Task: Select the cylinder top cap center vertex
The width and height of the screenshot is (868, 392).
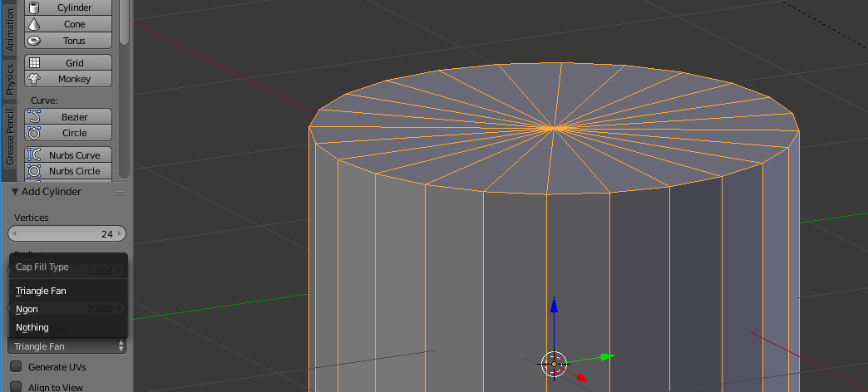Action: coord(554,128)
